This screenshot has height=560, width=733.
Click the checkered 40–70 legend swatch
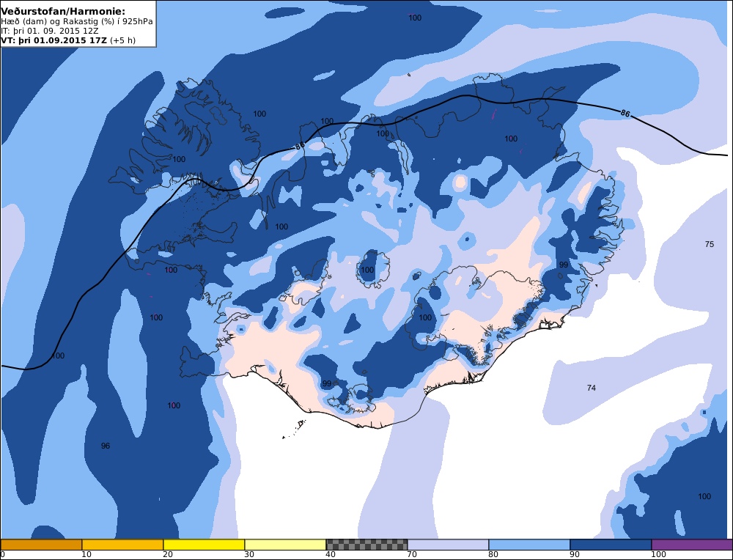[x=366, y=545]
